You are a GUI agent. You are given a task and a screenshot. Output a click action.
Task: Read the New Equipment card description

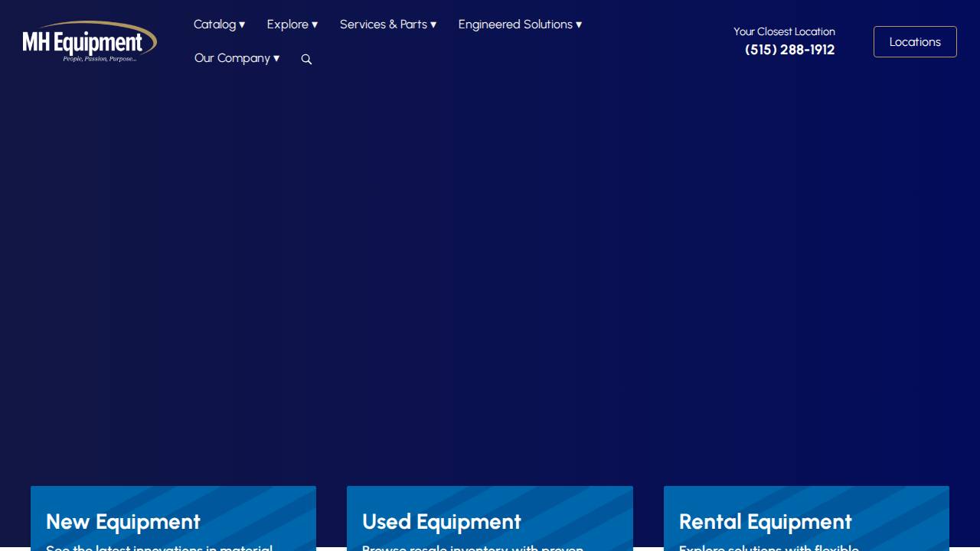click(x=159, y=547)
